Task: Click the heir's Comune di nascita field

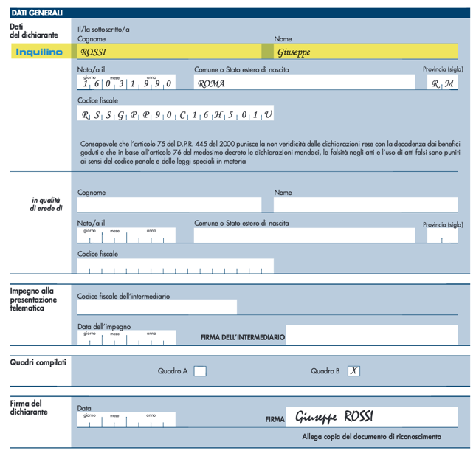Action: 304,235
